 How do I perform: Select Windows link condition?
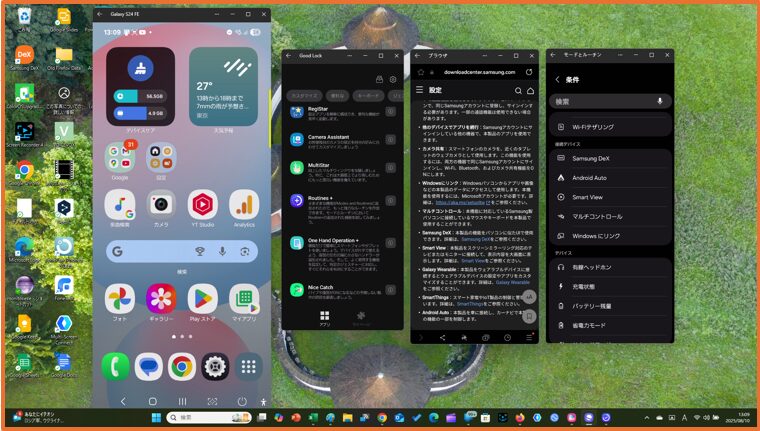point(611,236)
